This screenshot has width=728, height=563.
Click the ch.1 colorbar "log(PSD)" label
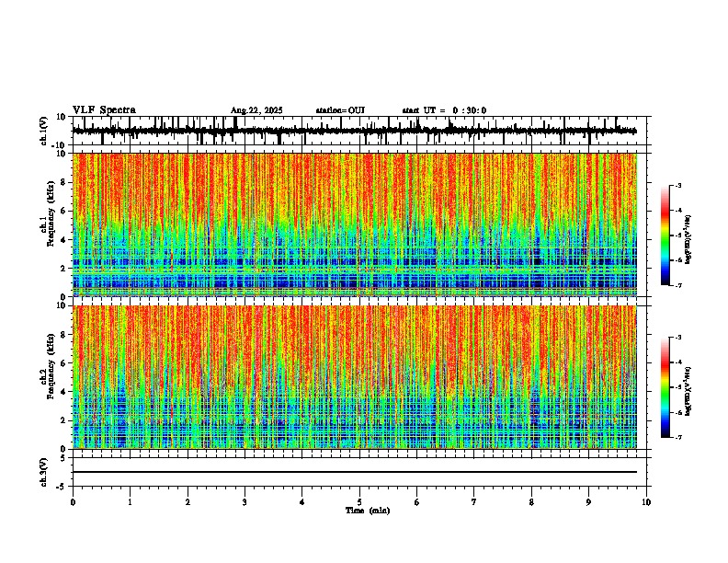click(x=688, y=239)
